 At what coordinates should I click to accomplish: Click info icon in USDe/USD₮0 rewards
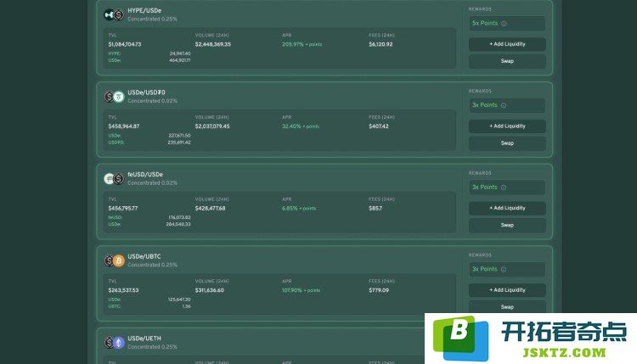[504, 105]
